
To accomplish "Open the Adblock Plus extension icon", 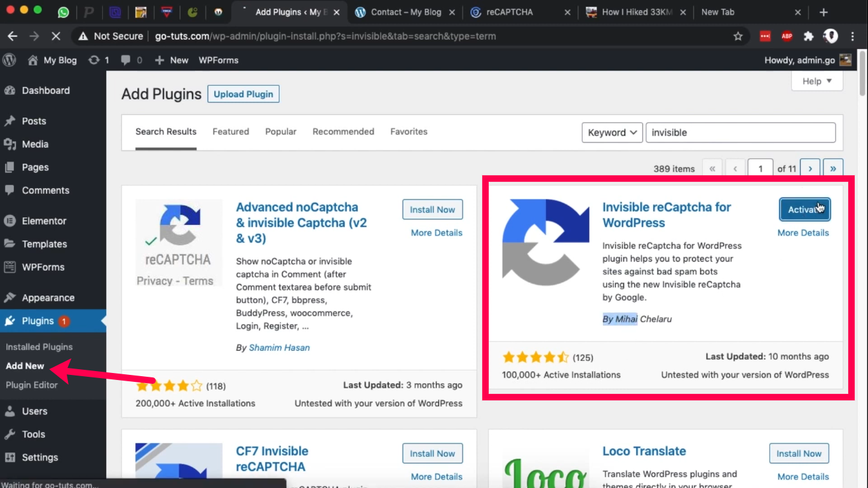I will click(x=787, y=36).
